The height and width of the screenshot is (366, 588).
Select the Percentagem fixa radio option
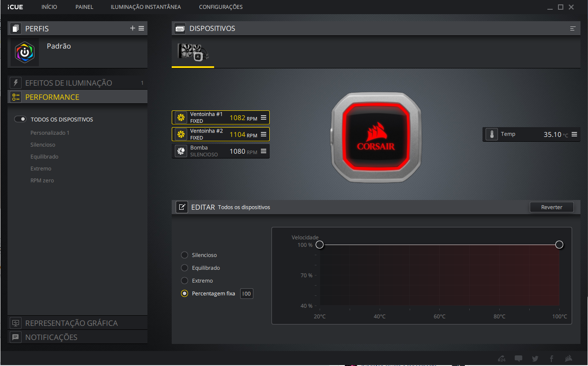[x=185, y=294]
